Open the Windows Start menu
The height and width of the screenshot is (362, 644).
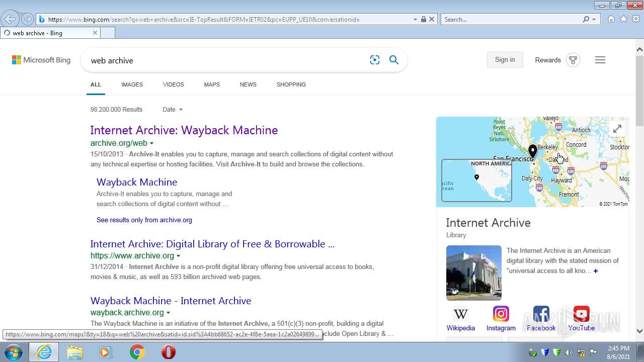(x=14, y=352)
